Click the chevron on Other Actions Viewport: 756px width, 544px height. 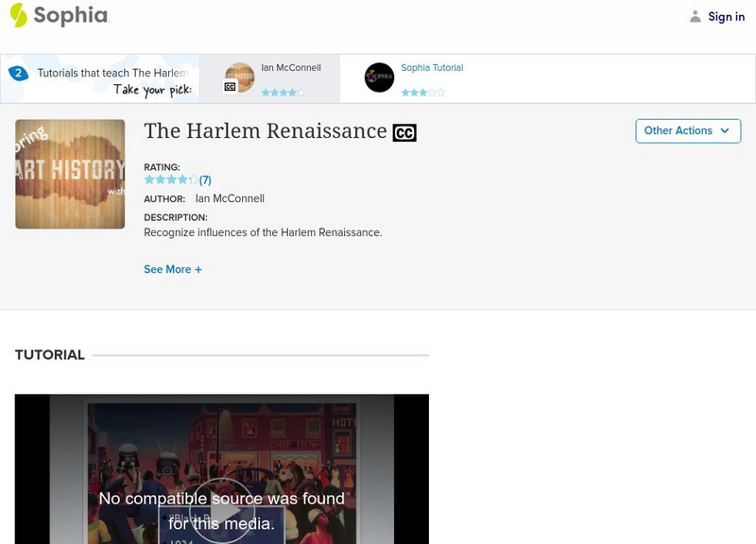[724, 131]
